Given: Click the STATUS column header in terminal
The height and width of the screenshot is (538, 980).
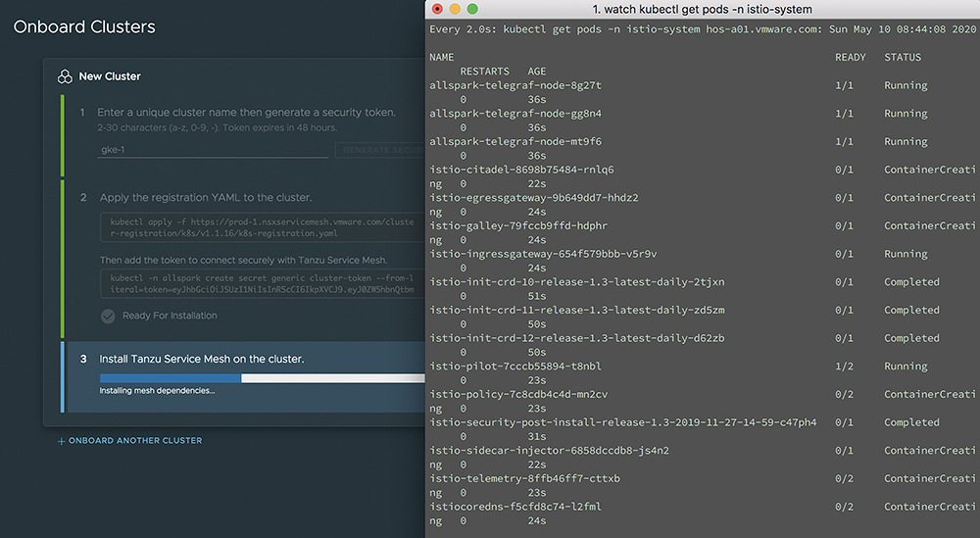Looking at the screenshot, I should (x=903, y=57).
